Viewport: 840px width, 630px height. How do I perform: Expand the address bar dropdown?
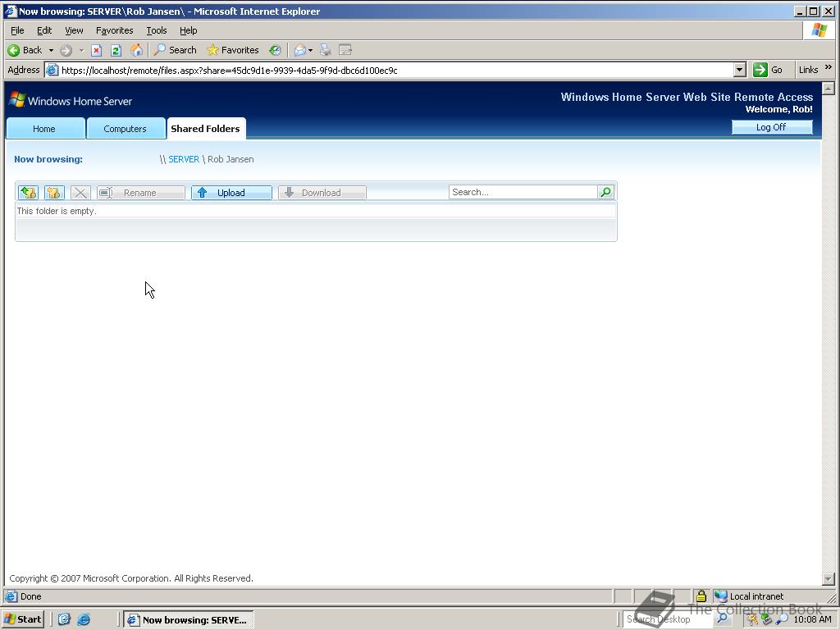click(x=739, y=71)
